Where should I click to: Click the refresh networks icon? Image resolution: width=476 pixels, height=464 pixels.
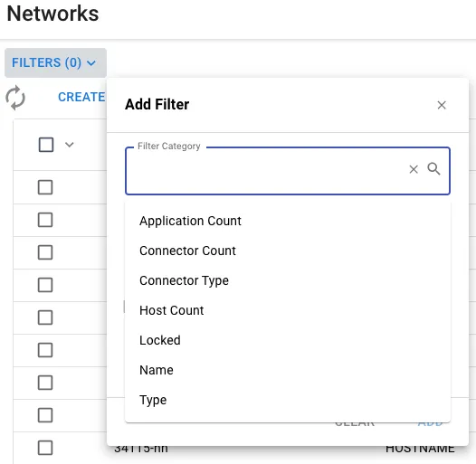coord(15,98)
